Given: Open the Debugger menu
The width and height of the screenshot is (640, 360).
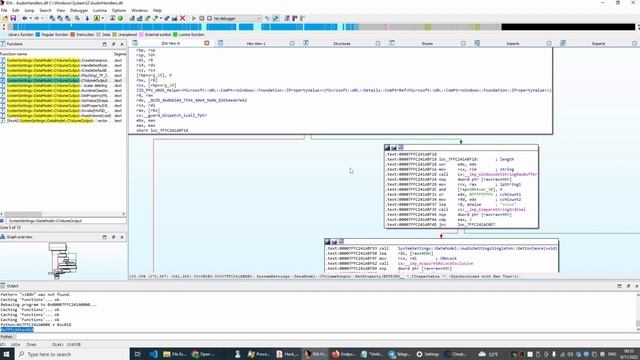Looking at the screenshot, I should pos(79,10).
